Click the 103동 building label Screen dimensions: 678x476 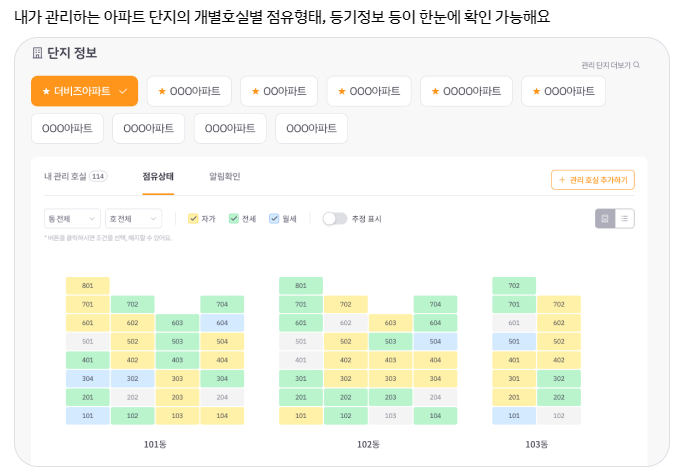tap(537, 444)
